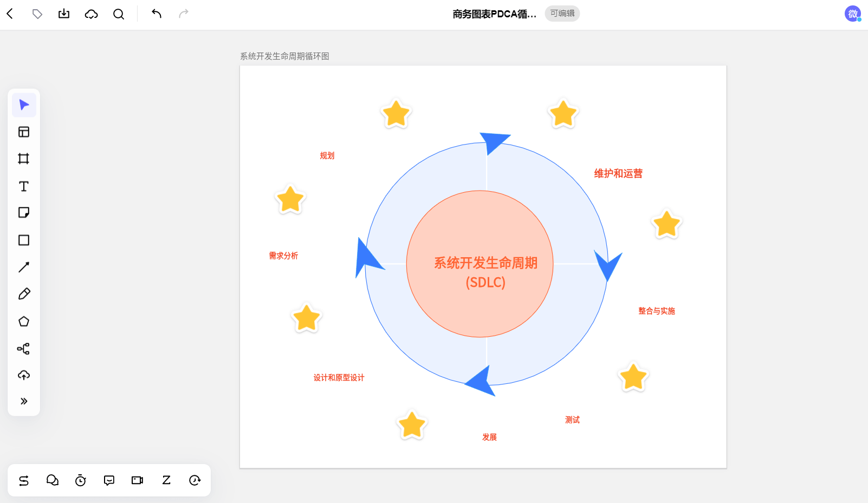The image size is (868, 503).
Task: Select the sticky note tool
Action: (x=24, y=213)
